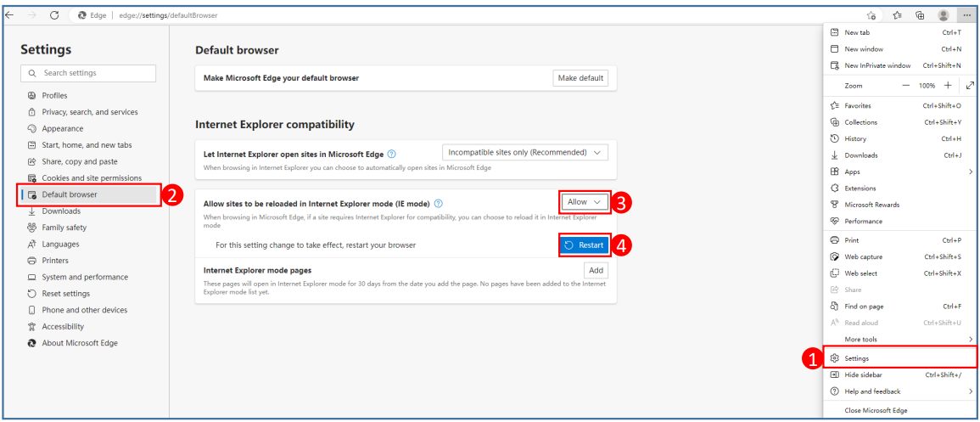The image size is (980, 422).
Task: Choose New InPrivate window from menu
Action: point(899,65)
